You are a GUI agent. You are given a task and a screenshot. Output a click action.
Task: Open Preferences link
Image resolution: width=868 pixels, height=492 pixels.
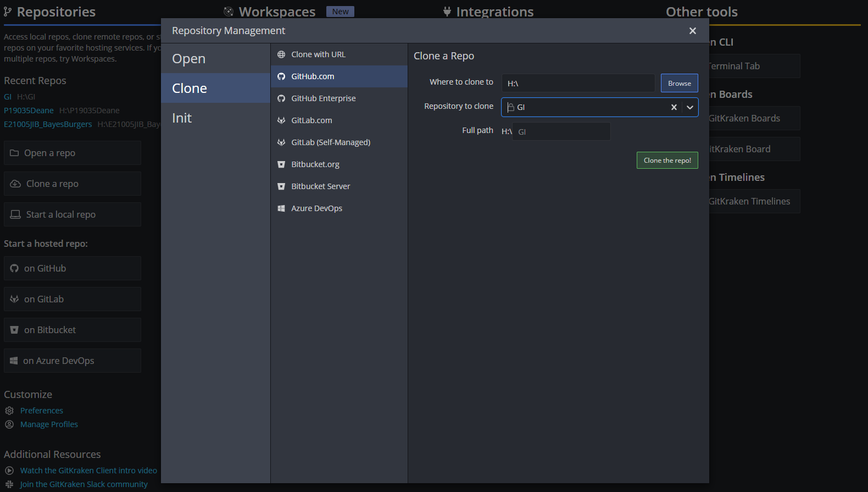coord(42,411)
